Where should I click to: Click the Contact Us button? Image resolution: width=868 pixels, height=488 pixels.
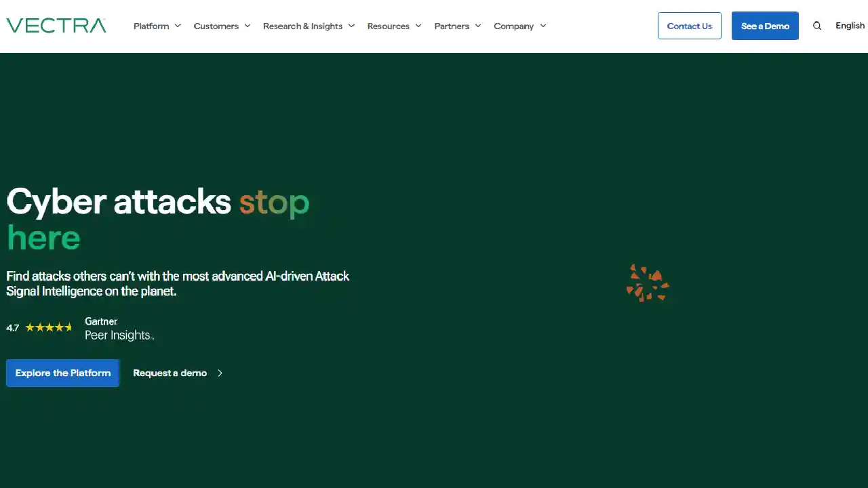[x=689, y=26]
